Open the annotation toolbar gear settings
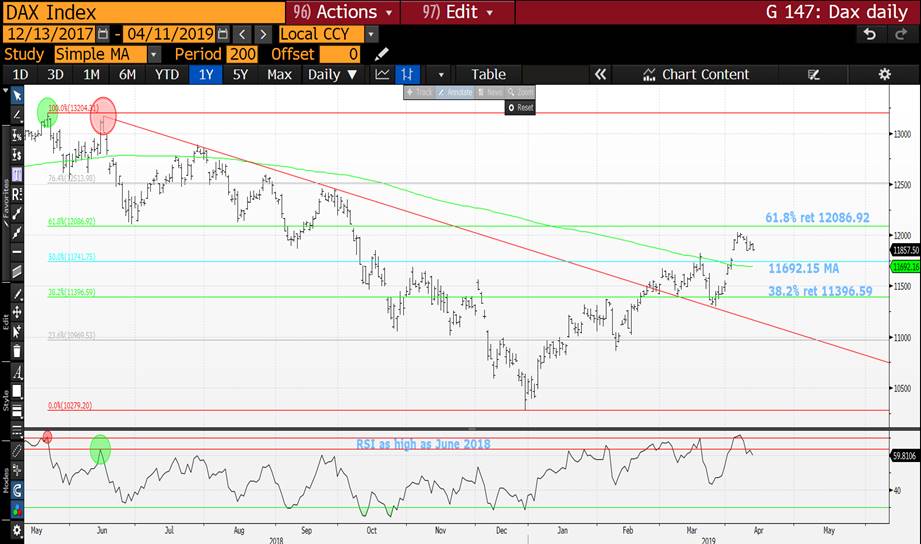 click(17, 530)
